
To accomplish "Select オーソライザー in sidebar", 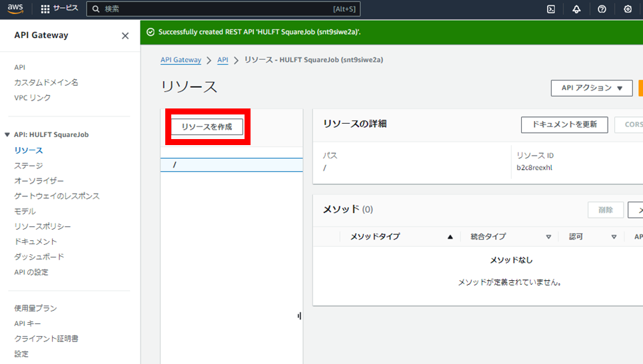I will [x=39, y=180].
